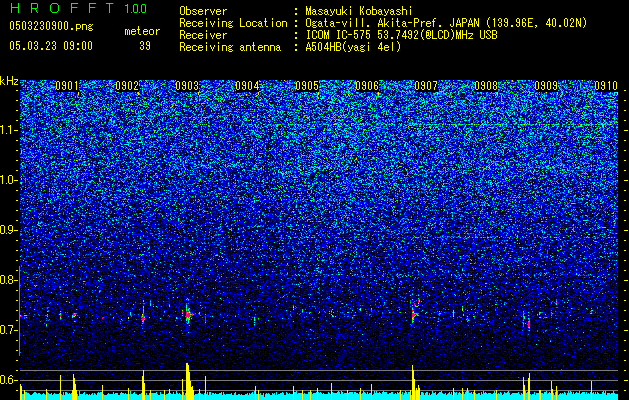This screenshot has width=629, height=400.
Task: Click the 0906 time marker
Action: coord(367,86)
